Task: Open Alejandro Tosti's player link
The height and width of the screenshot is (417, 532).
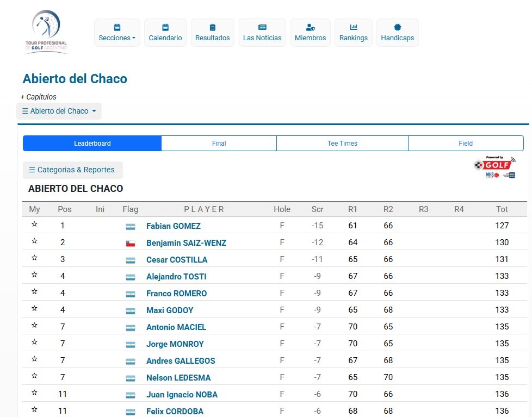Action: tap(176, 277)
